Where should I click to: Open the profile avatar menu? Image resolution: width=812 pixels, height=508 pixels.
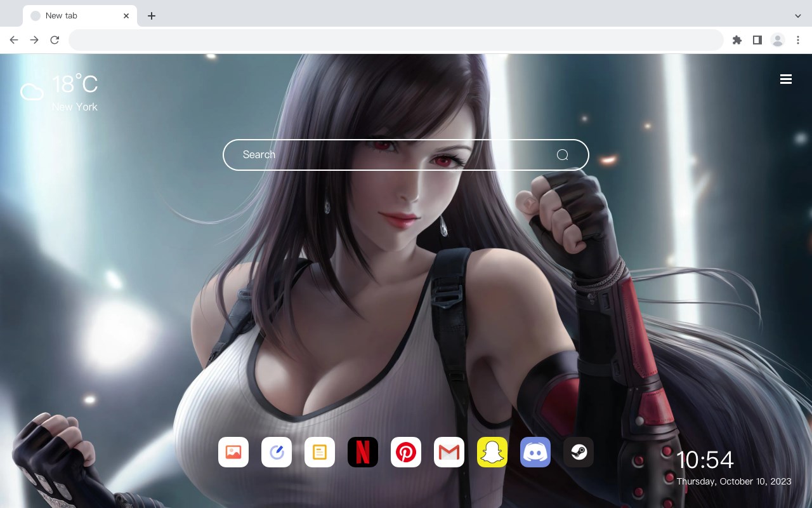[778, 40]
